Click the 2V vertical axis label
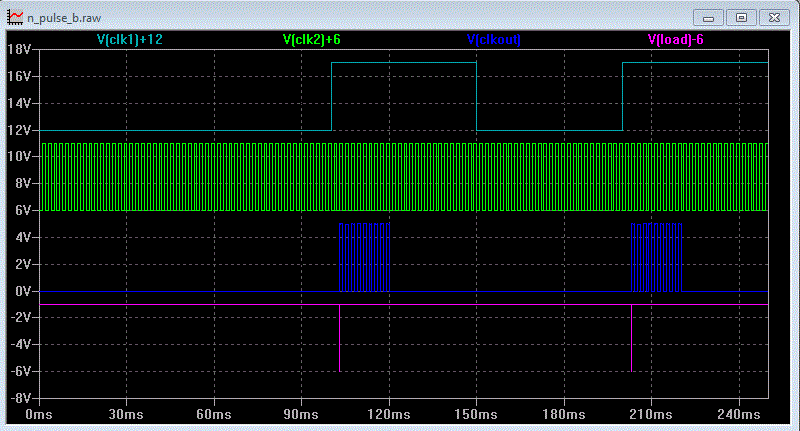This screenshot has width=800, height=431. [x=23, y=265]
